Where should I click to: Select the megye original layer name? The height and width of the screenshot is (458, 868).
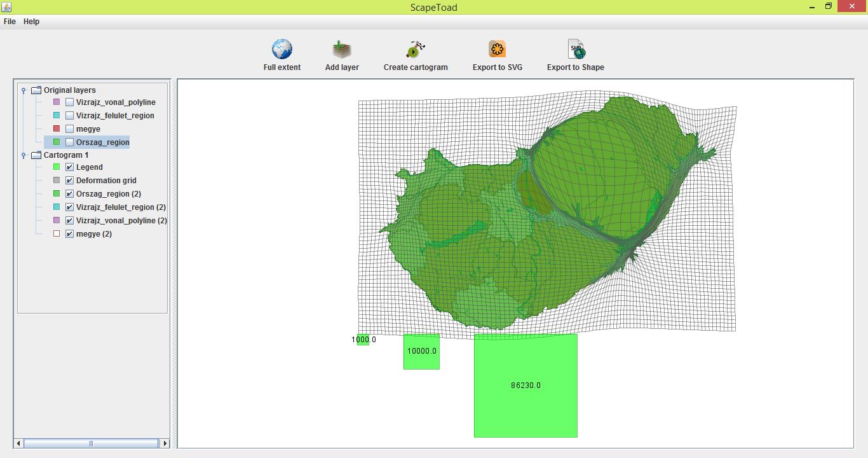tap(88, 129)
